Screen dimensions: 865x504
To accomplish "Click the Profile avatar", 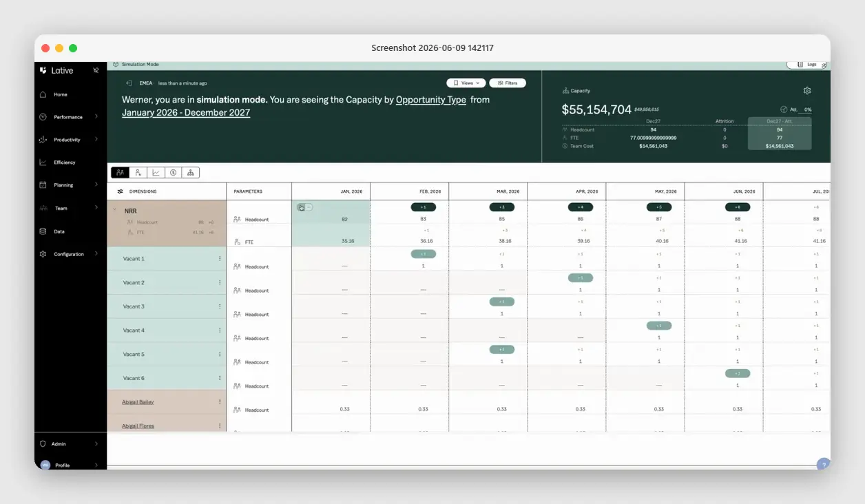I will click(45, 465).
